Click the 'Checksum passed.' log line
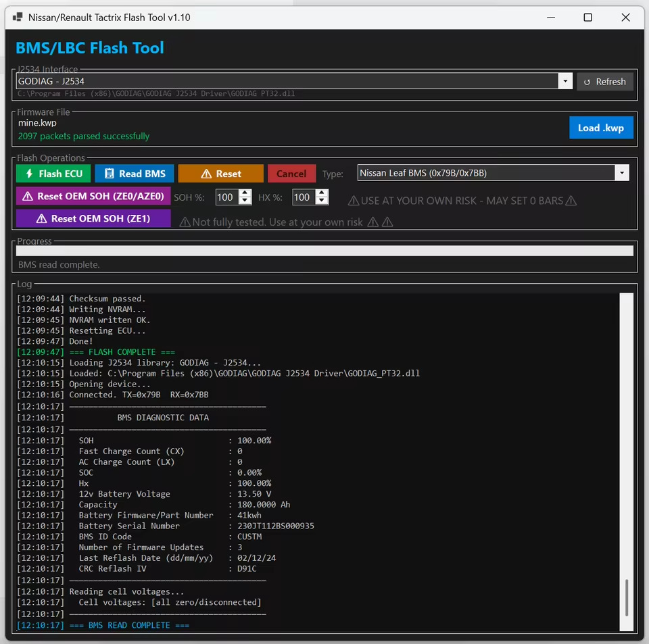 [81, 299]
